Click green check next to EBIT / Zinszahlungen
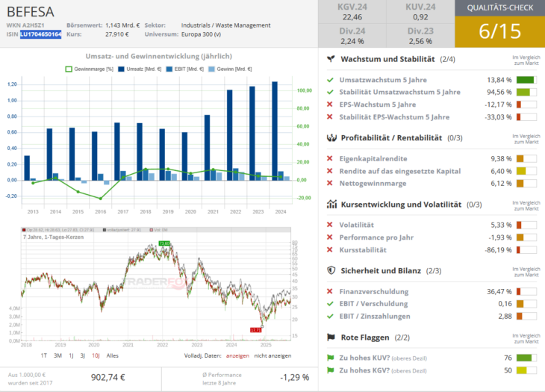The height and width of the screenshot is (392, 545). [330, 317]
